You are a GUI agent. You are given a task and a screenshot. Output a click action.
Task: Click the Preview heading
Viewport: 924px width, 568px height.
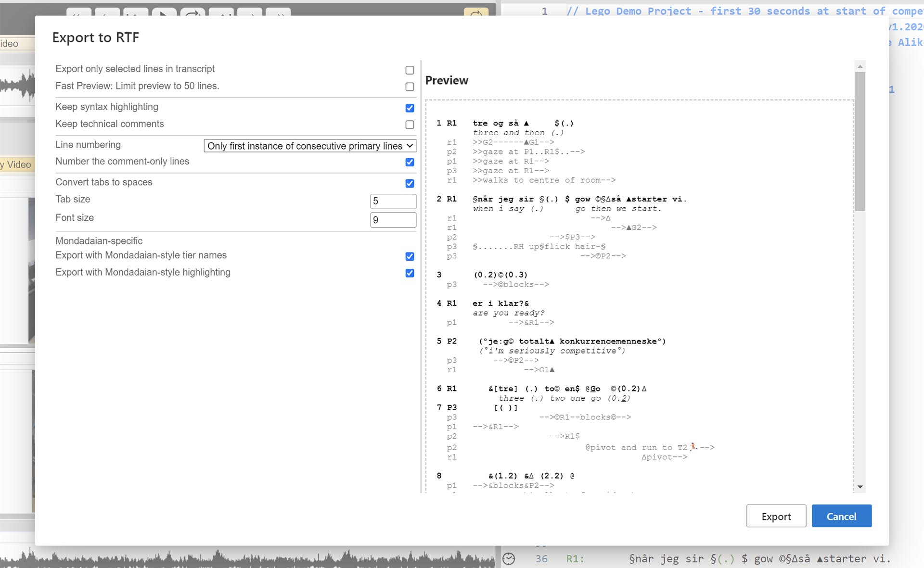447,80
